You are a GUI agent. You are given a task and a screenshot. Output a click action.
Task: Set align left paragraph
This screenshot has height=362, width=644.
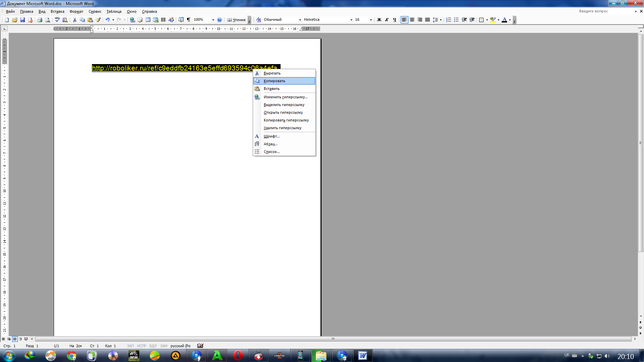point(404,20)
